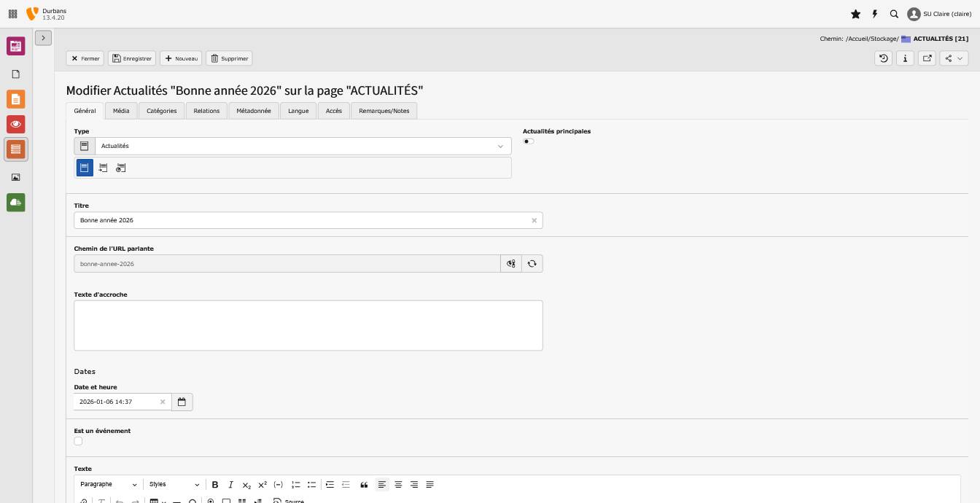The height and width of the screenshot is (503, 980).
Task: Click into the Texte d'accroche text area
Action: coord(308,325)
